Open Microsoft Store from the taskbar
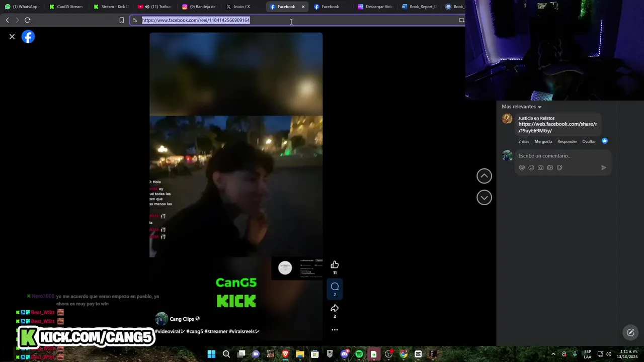Viewport: 644px width, 362px height. 315,354
